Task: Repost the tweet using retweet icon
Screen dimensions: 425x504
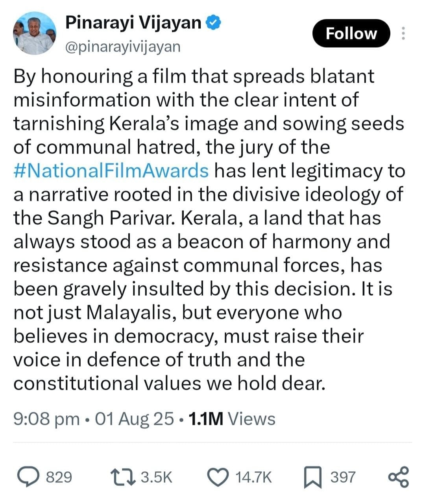Action: pyautogui.click(x=123, y=477)
